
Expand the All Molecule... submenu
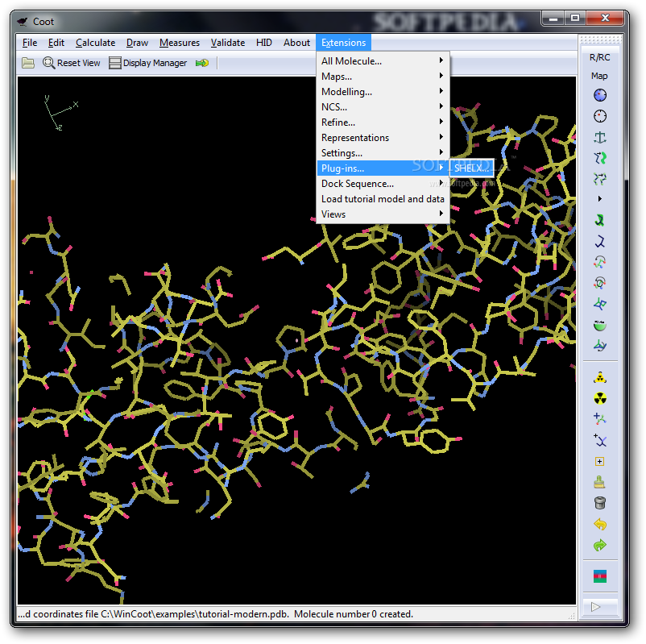click(x=383, y=61)
